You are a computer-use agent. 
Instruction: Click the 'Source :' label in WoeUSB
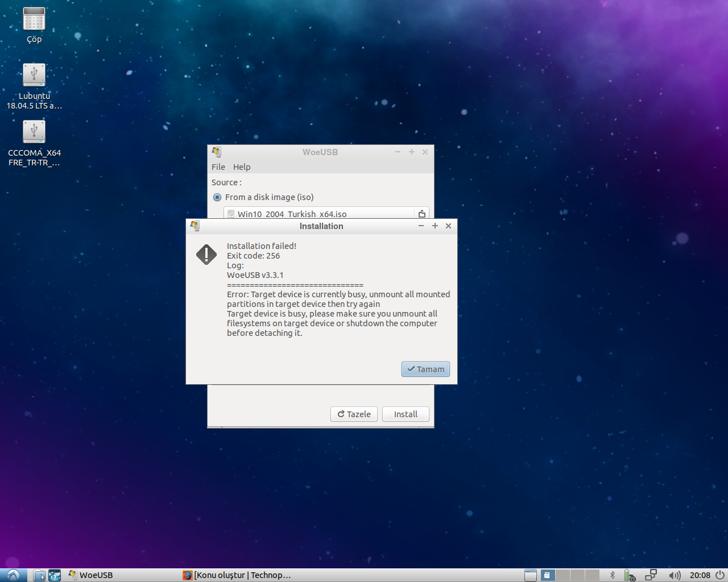[226, 182]
